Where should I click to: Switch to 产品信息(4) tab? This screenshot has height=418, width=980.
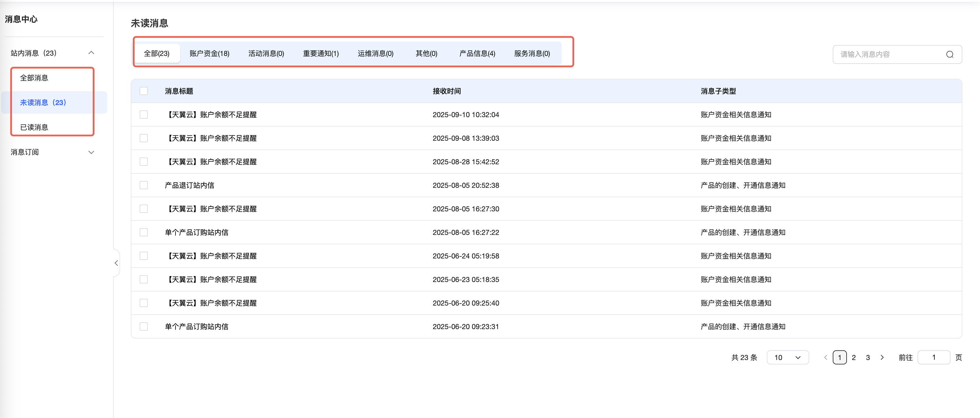[477, 54]
